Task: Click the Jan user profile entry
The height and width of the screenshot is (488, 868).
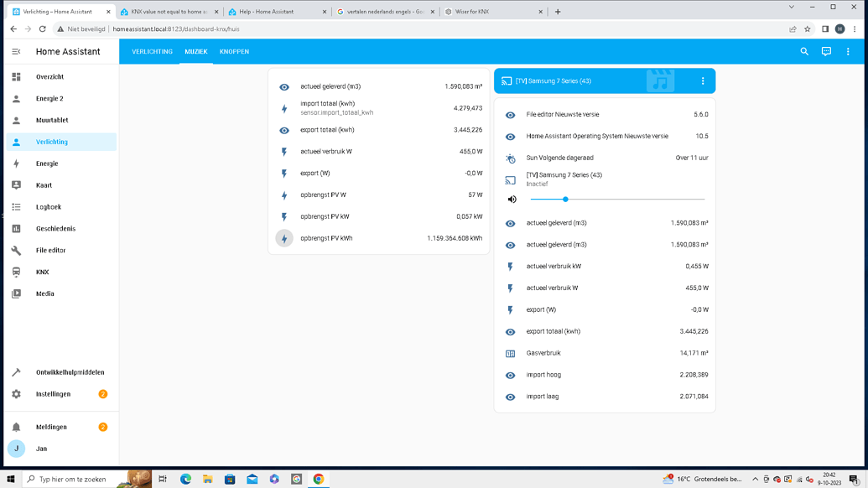Action: click(41, 449)
